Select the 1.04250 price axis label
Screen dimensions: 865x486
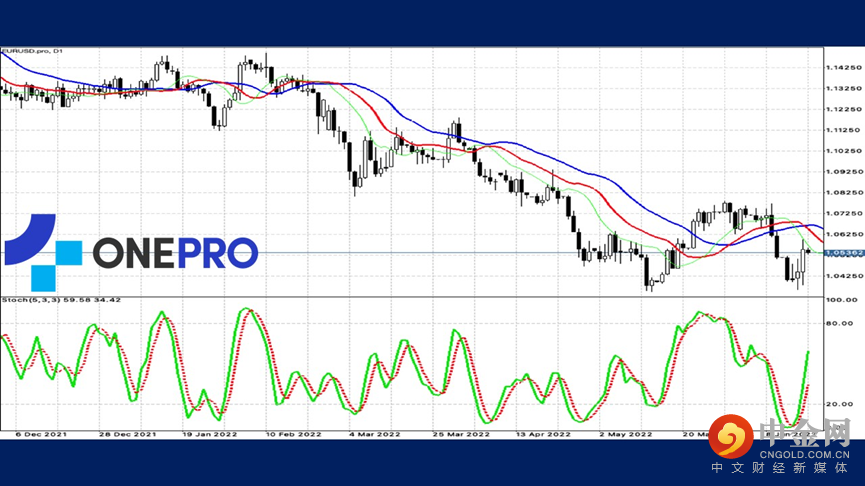click(x=843, y=276)
